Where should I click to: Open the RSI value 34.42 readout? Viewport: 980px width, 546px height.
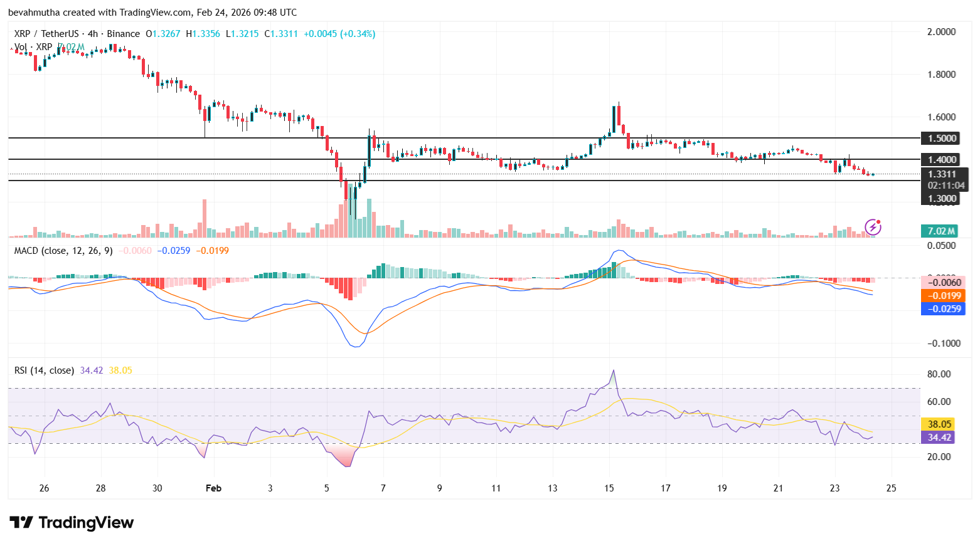point(91,370)
